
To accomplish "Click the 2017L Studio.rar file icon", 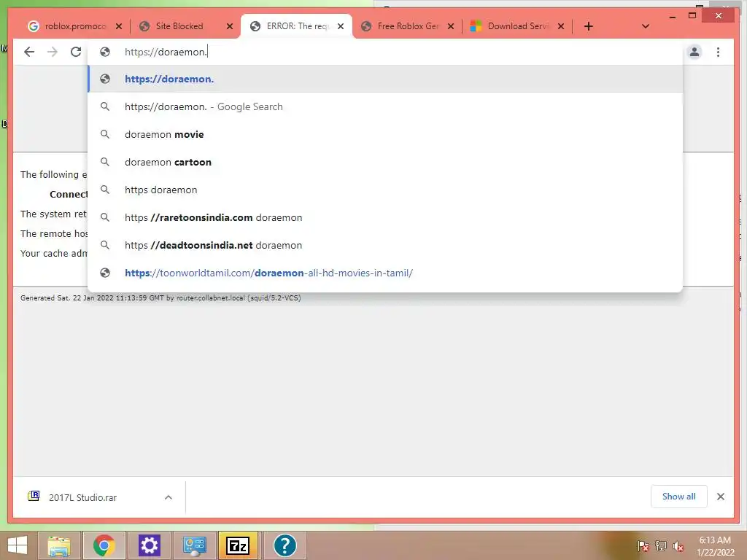I will click(34, 496).
